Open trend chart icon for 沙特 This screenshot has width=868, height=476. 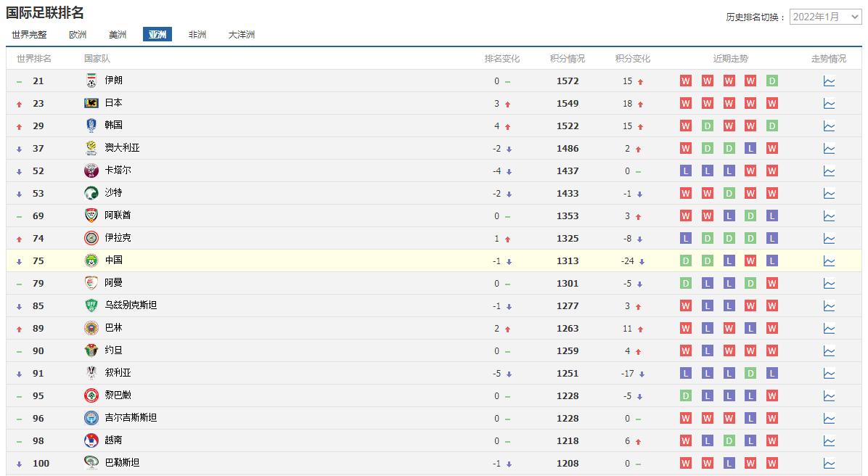point(829,194)
